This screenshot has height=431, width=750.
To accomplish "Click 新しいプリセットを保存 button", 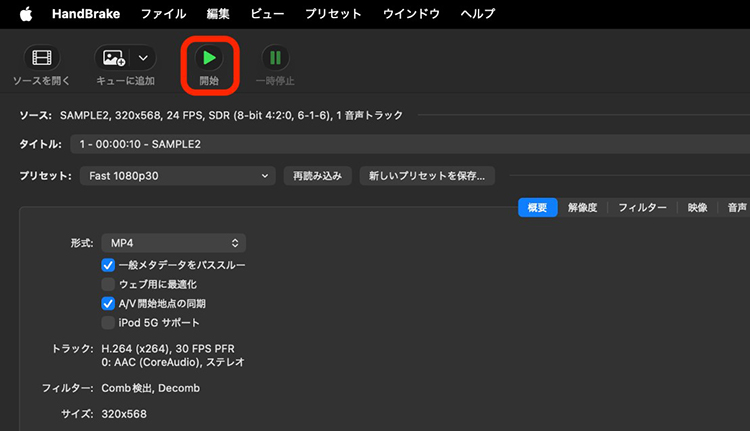I will click(x=427, y=176).
